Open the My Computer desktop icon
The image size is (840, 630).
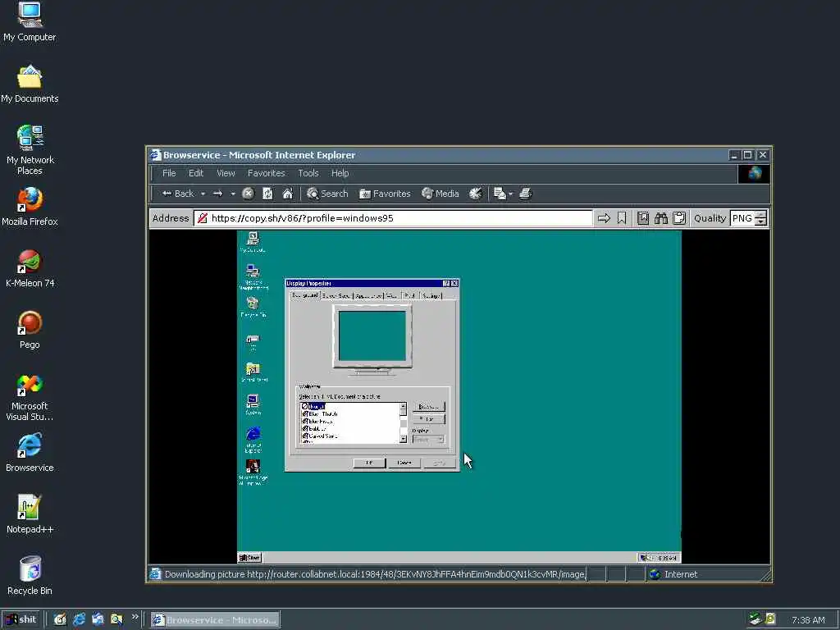pyautogui.click(x=30, y=22)
